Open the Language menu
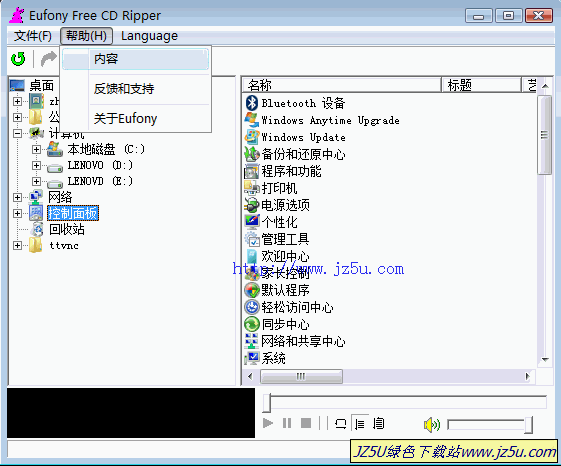The image size is (561, 466). [149, 36]
